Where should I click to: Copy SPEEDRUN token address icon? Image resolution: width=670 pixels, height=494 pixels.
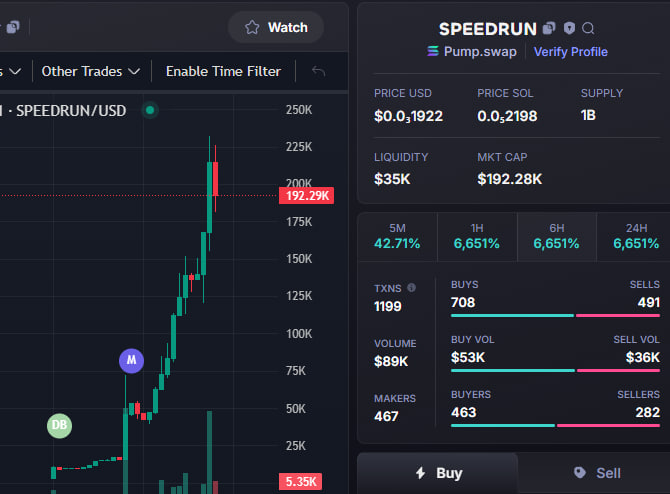point(549,28)
